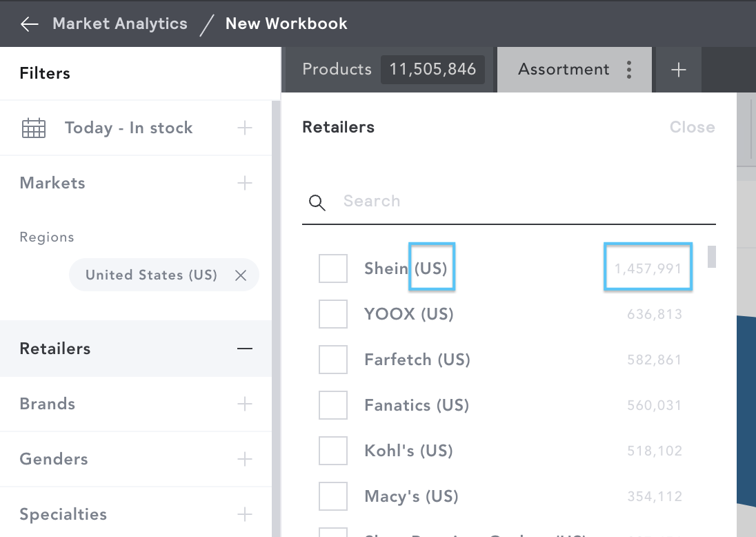The height and width of the screenshot is (537, 756).
Task: Select the Farfetch (US) retailer name
Action: [417, 360]
